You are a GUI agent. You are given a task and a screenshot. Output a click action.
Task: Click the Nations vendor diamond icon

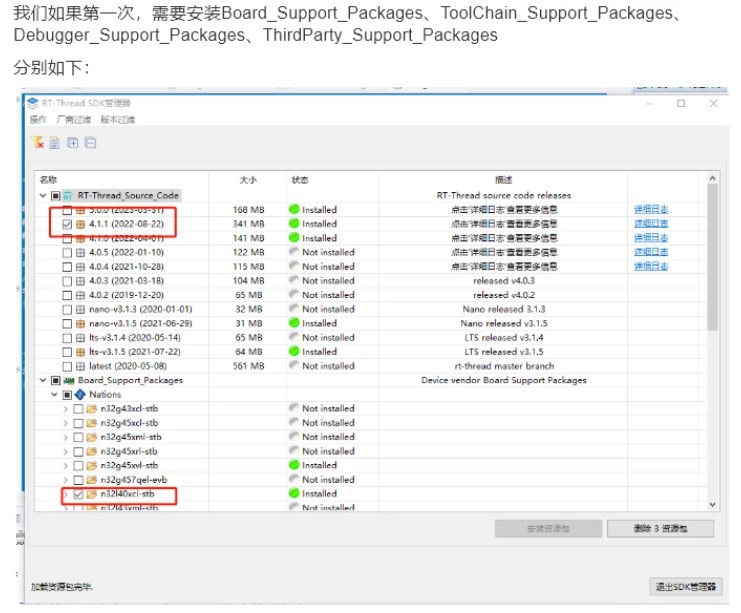pyautogui.click(x=80, y=395)
